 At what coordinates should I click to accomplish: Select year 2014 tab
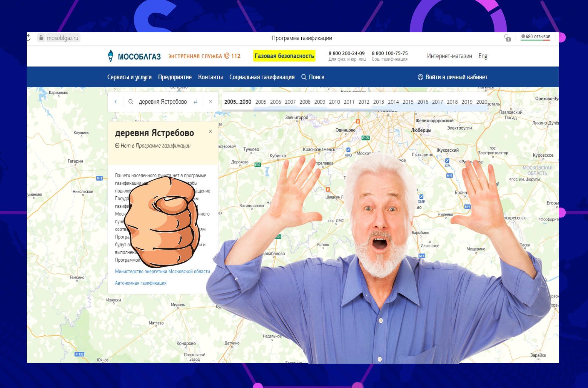pyautogui.click(x=393, y=102)
